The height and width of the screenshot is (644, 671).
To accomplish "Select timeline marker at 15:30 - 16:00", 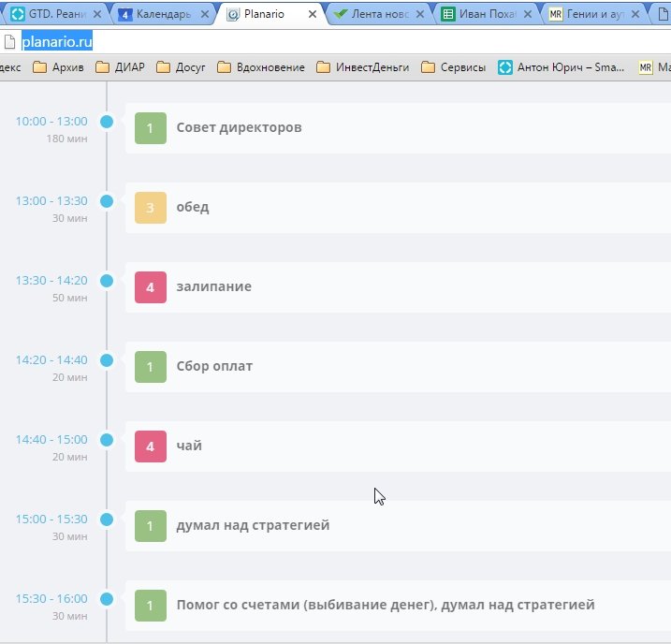I will point(107,599).
